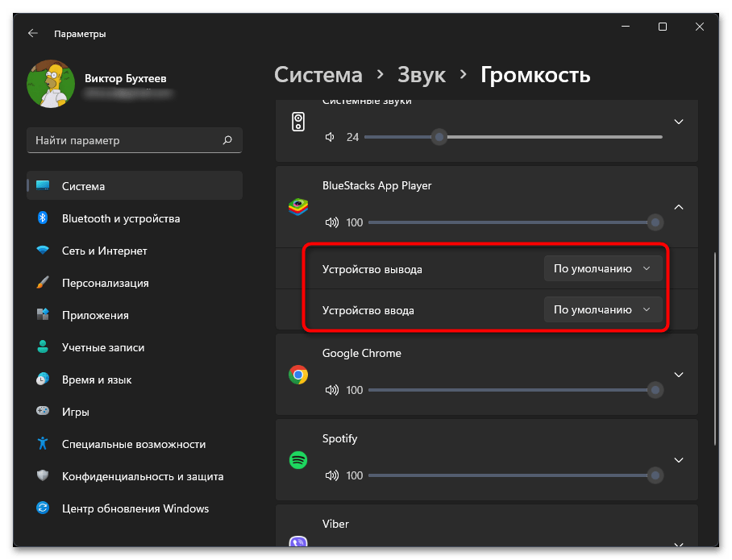Viewport: 732px width, 560px height.
Task: Adjust the Google Chrome volume slider
Action: [x=515, y=390]
